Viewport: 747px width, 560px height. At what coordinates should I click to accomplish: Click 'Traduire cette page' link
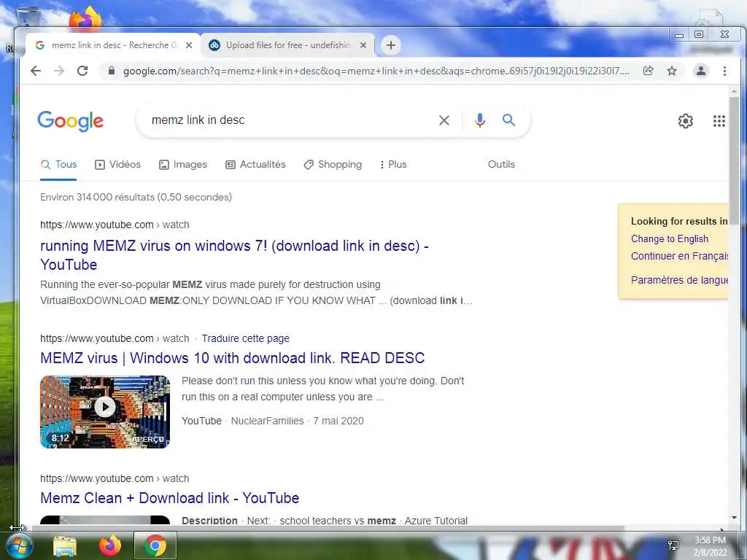tap(245, 338)
